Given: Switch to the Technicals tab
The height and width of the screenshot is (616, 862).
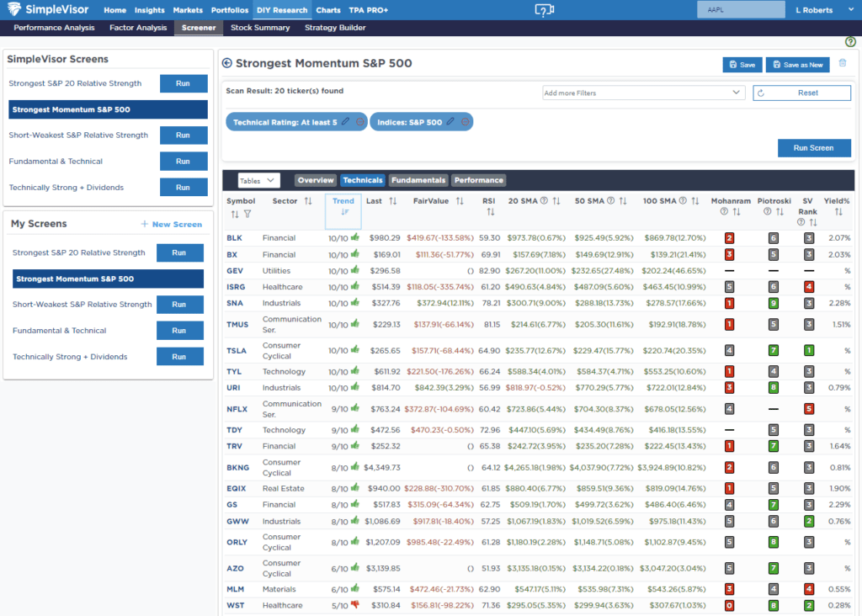Looking at the screenshot, I should tap(362, 180).
